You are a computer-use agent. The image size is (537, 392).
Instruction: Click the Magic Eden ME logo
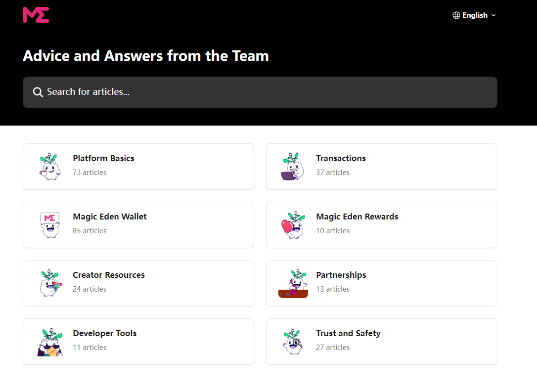click(x=36, y=15)
